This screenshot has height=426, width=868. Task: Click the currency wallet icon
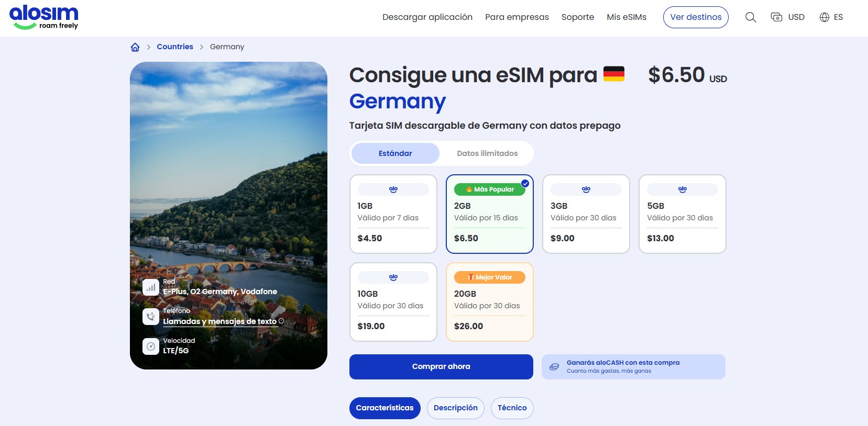click(776, 17)
